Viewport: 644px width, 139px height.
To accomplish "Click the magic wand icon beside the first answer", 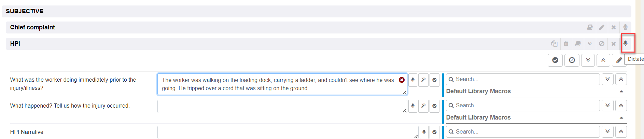I will pos(423,80).
